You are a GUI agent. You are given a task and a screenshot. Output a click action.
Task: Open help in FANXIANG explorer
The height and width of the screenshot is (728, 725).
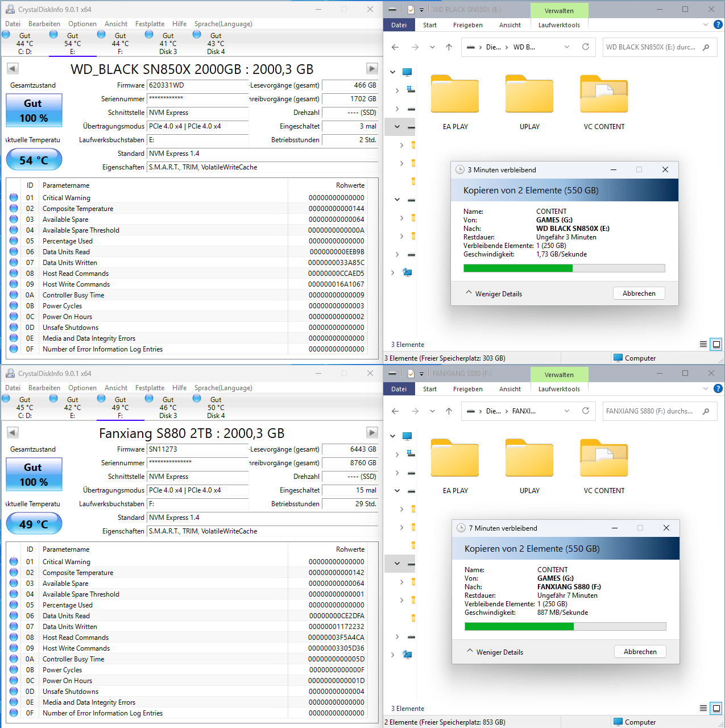point(718,388)
